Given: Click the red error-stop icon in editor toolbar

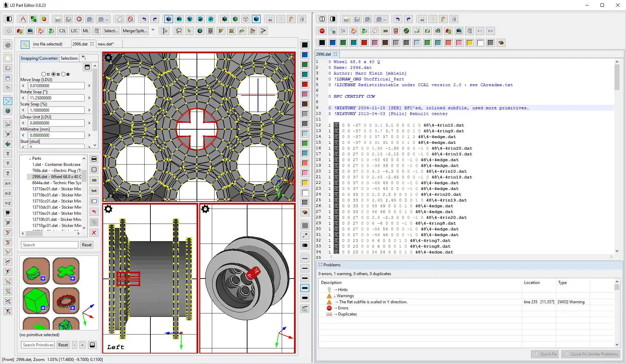Looking at the screenshot, I should (322, 31).
